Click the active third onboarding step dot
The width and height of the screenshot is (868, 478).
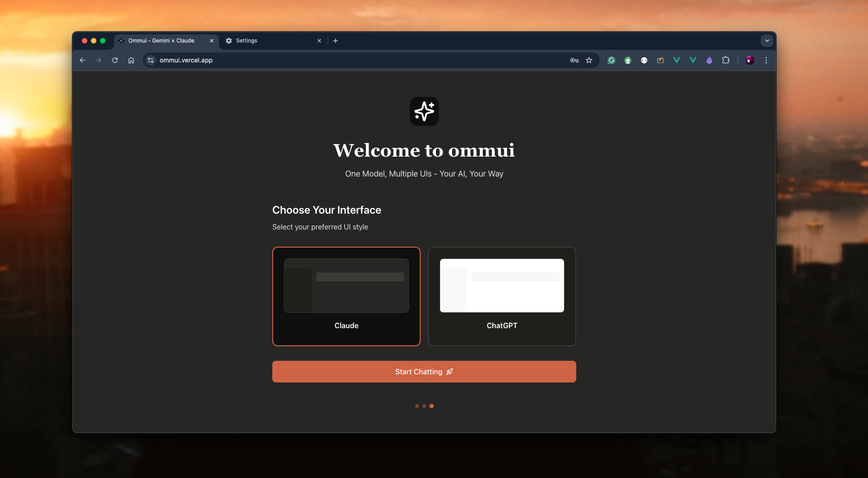(432, 406)
